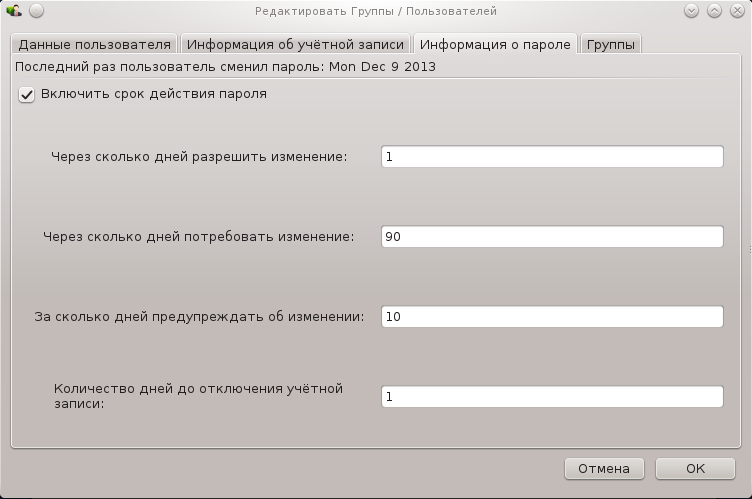Screen dimensions: 752x499
Task: Focus the days-to-allow-change field
Action: click(552, 156)
